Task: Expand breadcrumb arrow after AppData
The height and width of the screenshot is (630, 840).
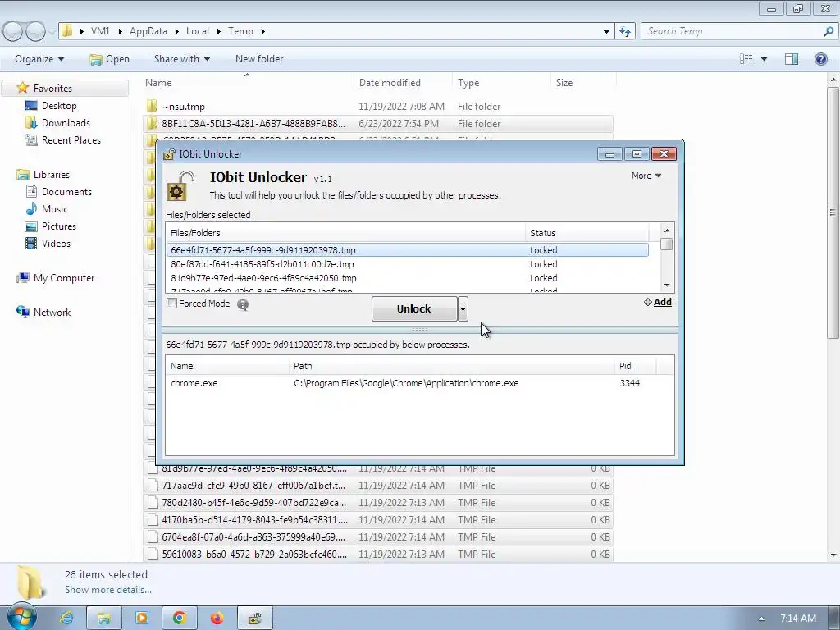Action: (x=177, y=32)
